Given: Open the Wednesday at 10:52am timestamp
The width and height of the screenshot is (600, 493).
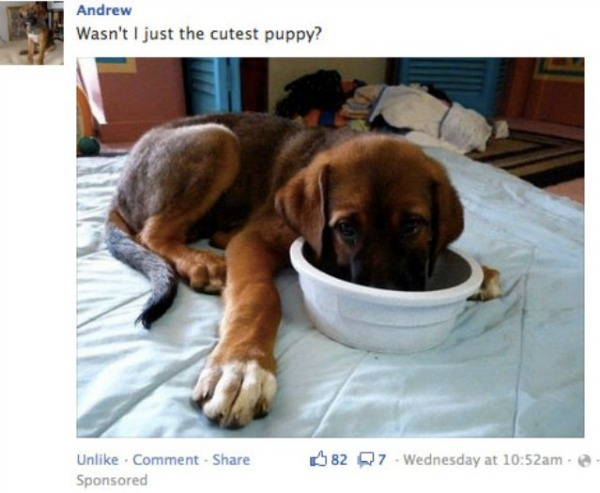Looking at the screenshot, I should pos(483,460).
